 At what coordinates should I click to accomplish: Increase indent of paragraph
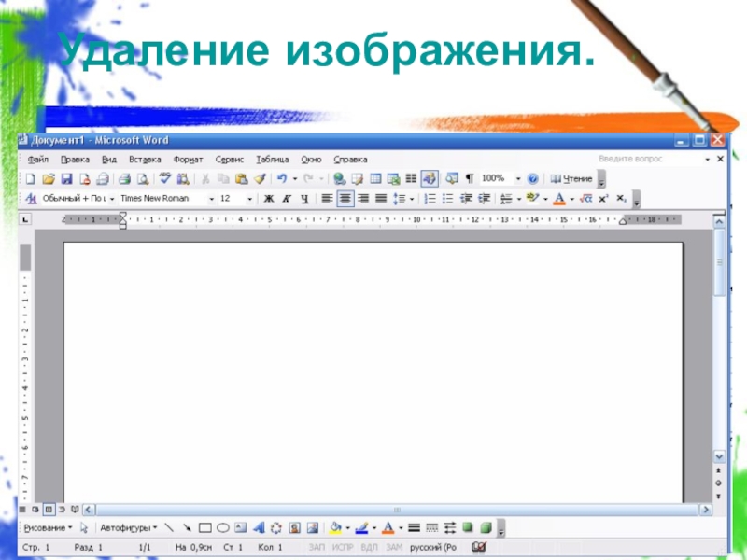click(x=484, y=199)
